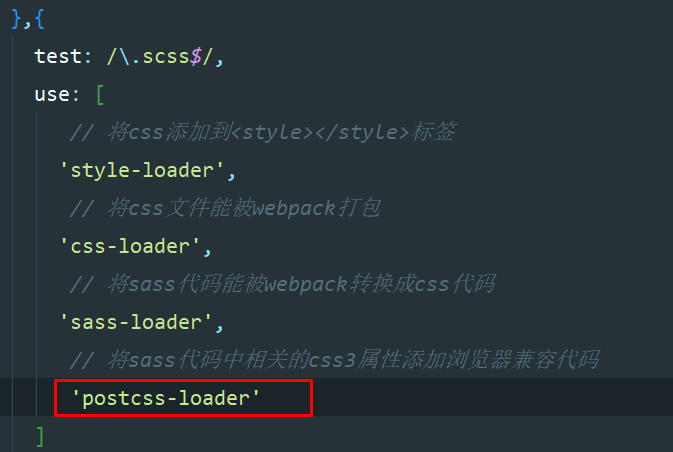Click the opening green square bracket
This screenshot has height=452, width=673.
[x=100, y=95]
